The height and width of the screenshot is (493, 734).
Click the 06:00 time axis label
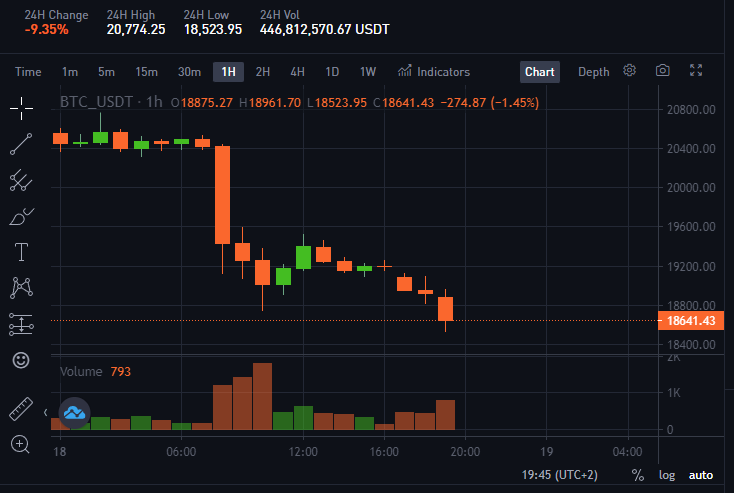pyautogui.click(x=181, y=452)
